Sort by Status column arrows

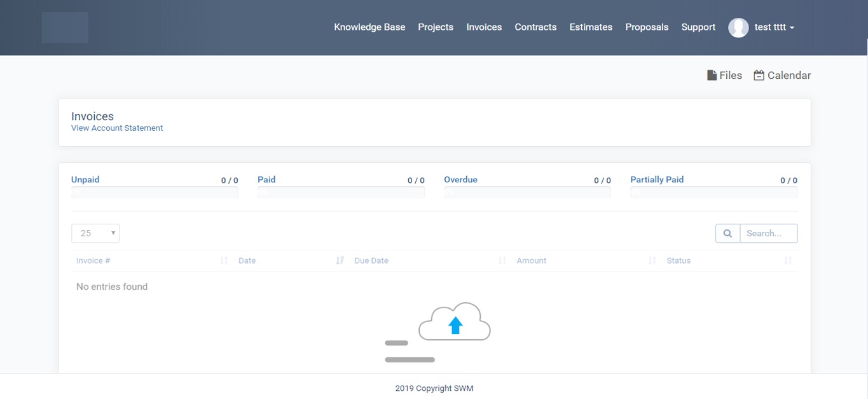[788, 260]
